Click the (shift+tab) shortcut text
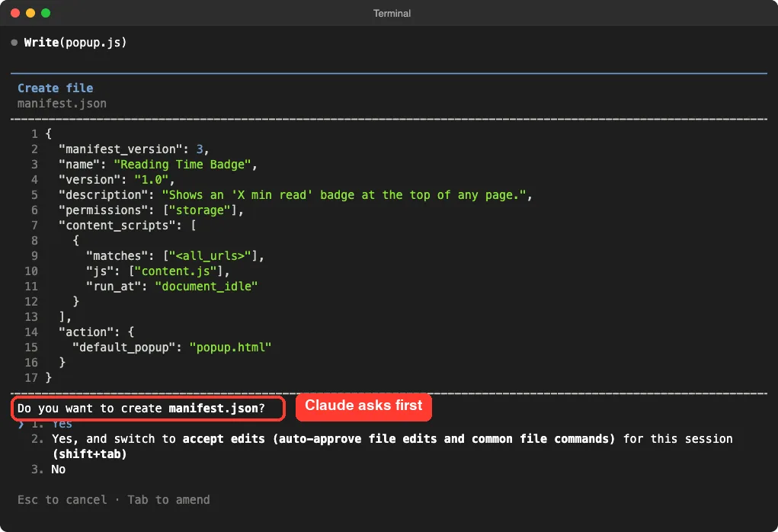The height and width of the screenshot is (532, 778). [90, 454]
